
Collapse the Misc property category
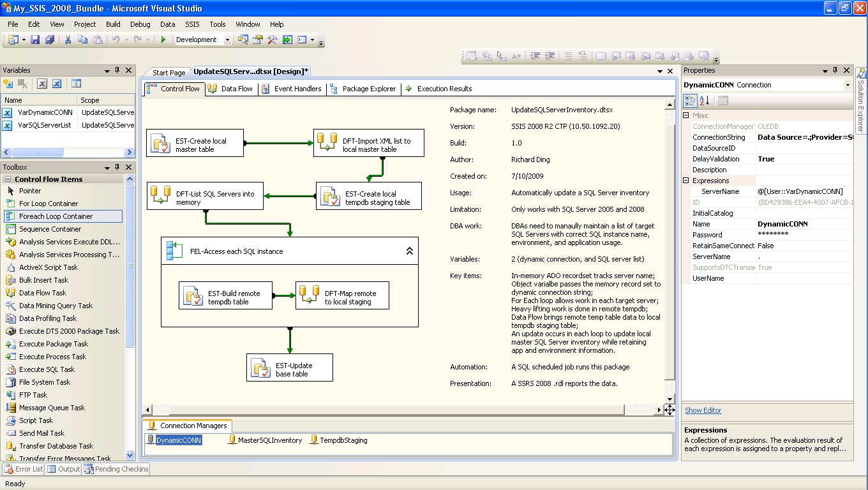(686, 115)
